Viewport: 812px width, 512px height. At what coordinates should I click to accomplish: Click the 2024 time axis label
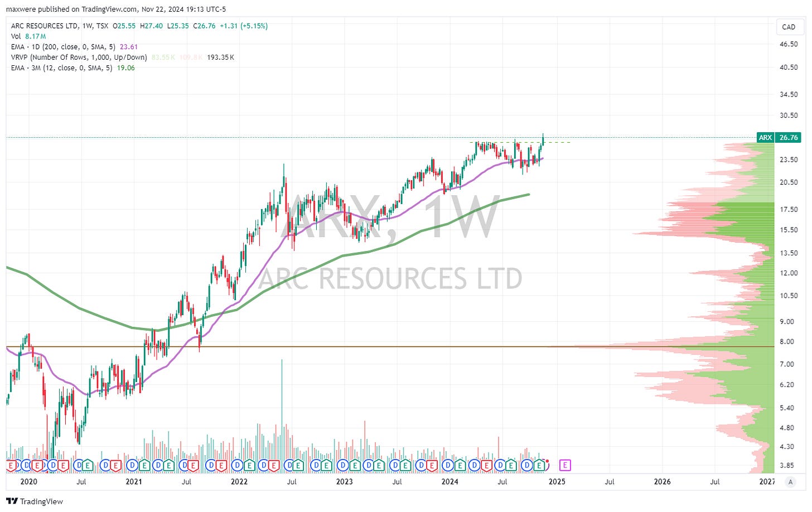(450, 482)
